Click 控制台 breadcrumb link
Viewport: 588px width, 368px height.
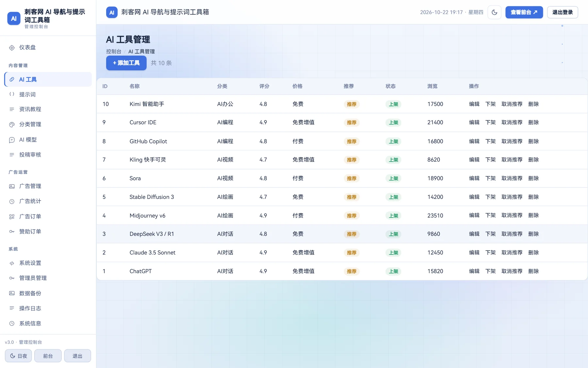click(x=114, y=51)
